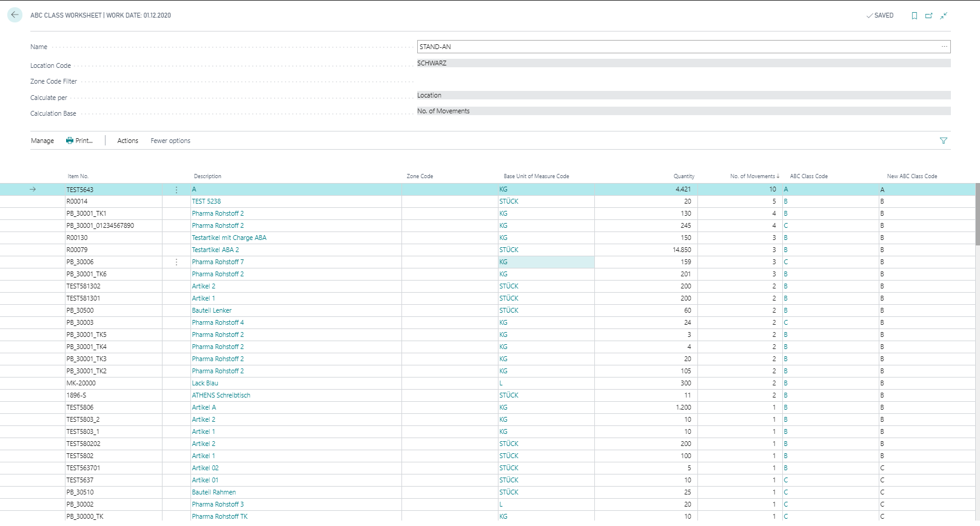This screenshot has width=980, height=526.
Task: Open the ATHENS Schreibtisch link
Action: click(221, 395)
